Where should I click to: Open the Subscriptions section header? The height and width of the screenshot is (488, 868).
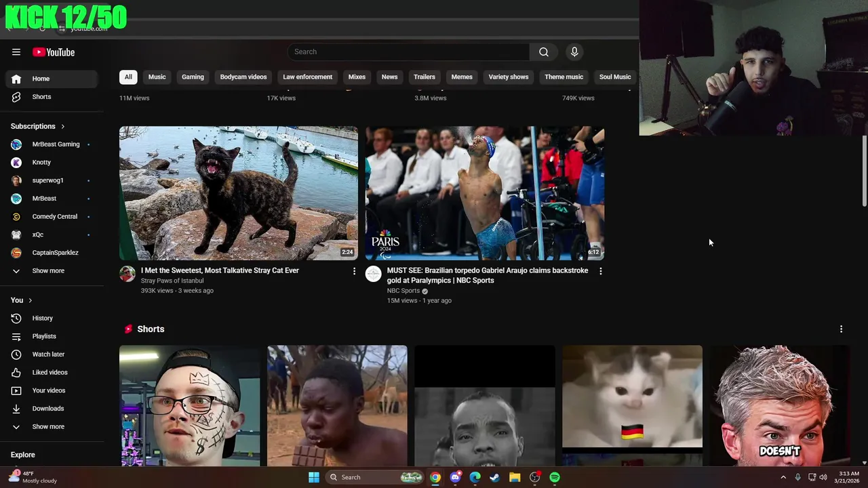coord(38,126)
